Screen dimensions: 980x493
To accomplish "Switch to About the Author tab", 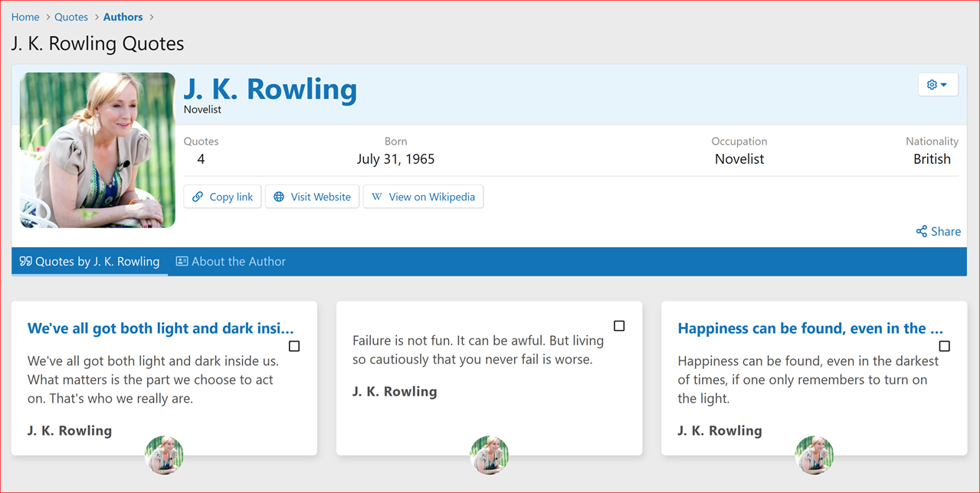I will (231, 262).
